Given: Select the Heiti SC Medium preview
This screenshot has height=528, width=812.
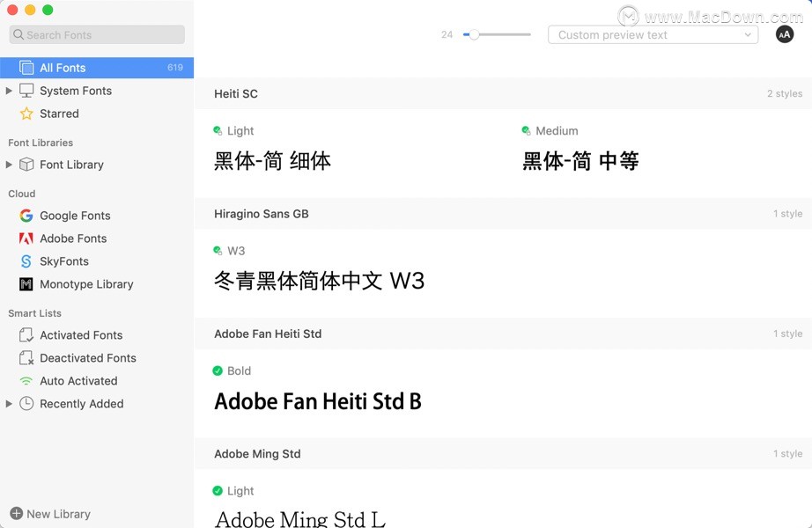Looking at the screenshot, I should [x=580, y=160].
